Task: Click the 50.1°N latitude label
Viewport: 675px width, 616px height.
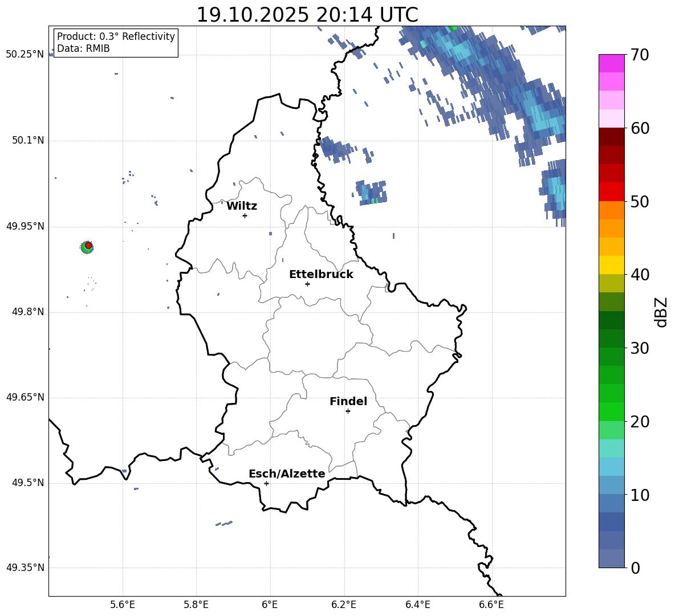Action: pos(28,140)
